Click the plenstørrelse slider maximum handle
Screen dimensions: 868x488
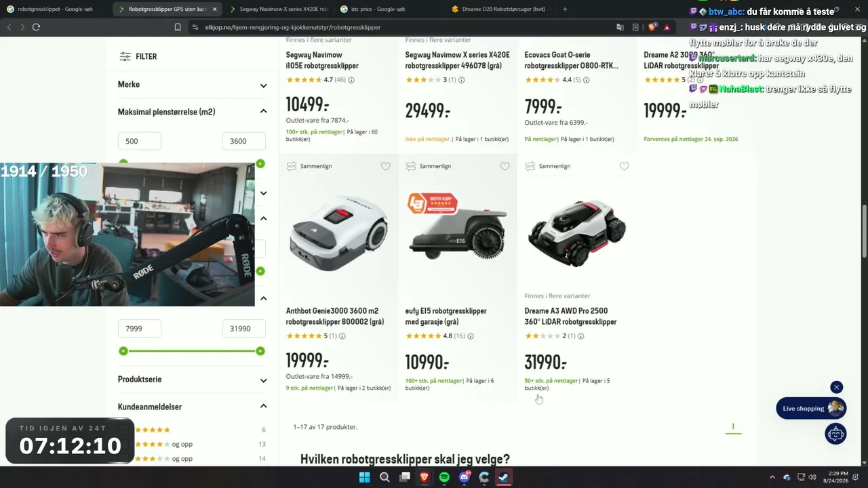pyautogui.click(x=260, y=164)
